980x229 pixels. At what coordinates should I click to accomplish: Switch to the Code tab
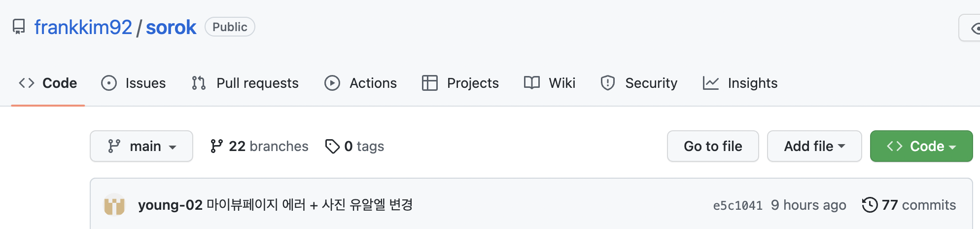[48, 83]
